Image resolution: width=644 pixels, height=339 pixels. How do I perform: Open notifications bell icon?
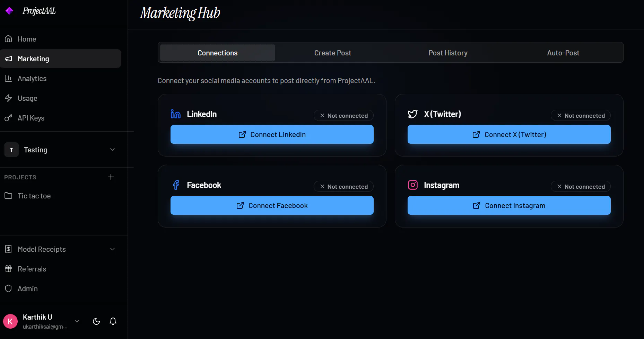tap(113, 321)
